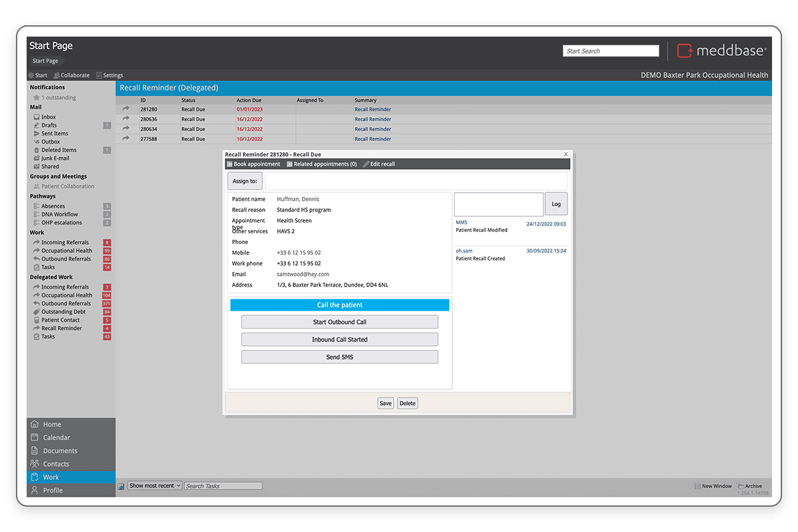Viewport: 798px width, 532px height.
Task: Click the Contacts icon in the bottom navigation
Action: (35, 464)
